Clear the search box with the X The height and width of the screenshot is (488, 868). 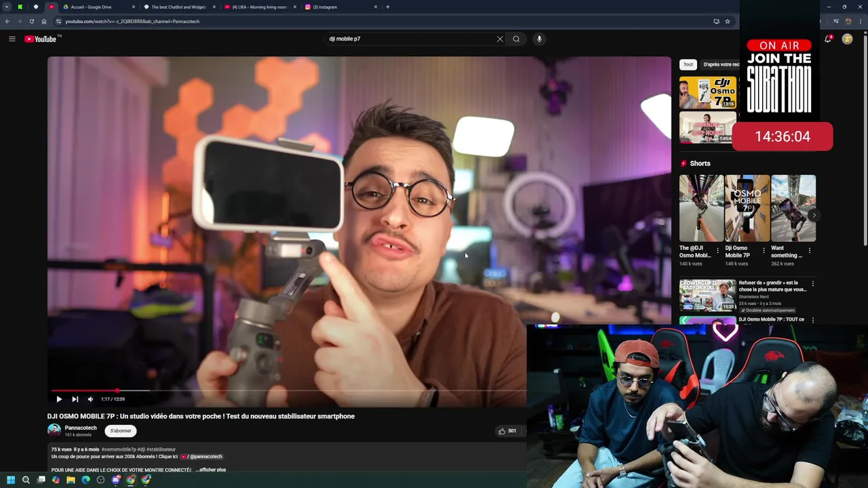[500, 39]
